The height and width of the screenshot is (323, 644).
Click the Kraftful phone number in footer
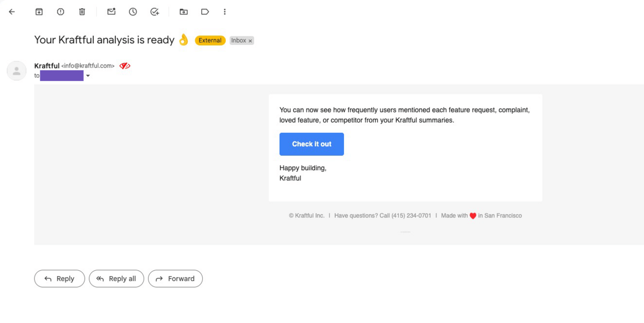click(411, 215)
